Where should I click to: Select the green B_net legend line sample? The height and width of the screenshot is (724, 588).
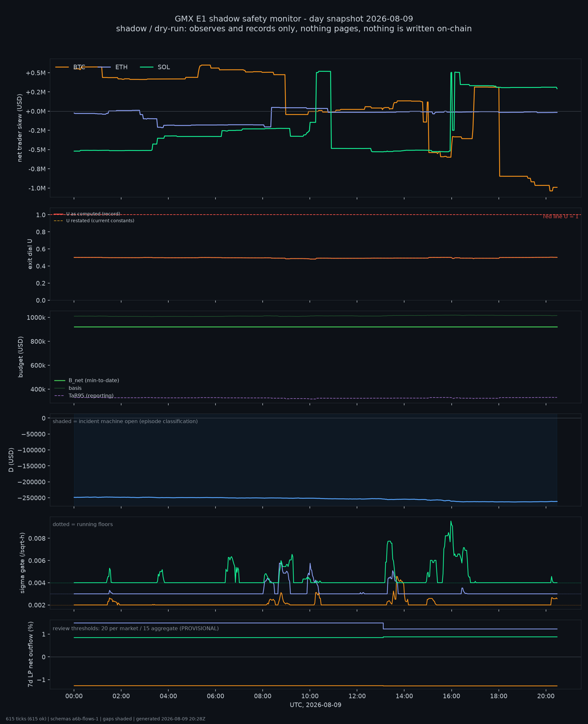coord(60,380)
